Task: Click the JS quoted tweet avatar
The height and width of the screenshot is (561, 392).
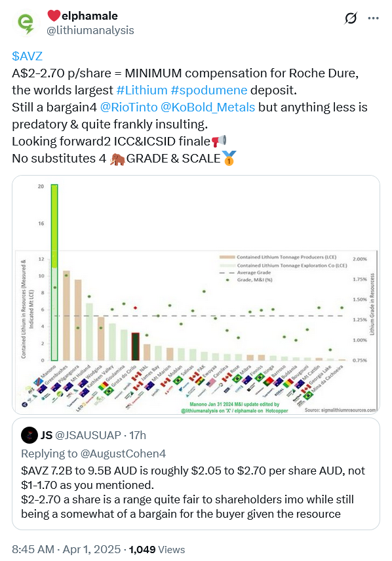Action: 29,435
